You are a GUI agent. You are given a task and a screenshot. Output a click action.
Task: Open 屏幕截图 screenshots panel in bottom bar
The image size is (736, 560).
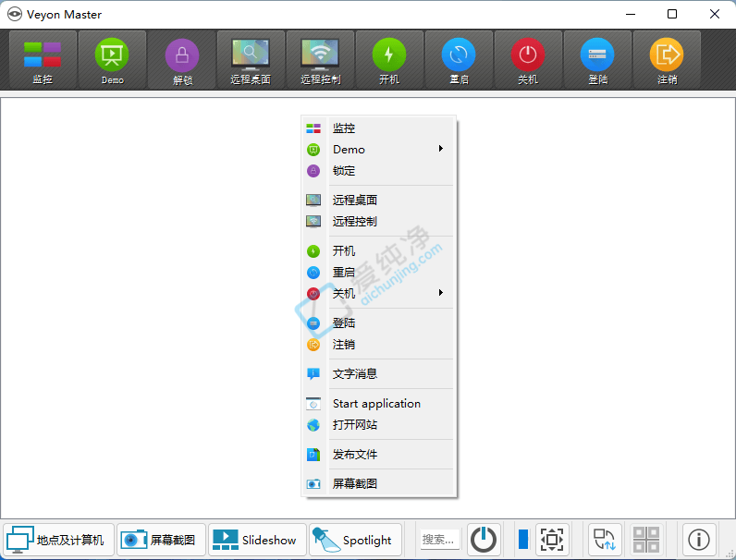161,540
